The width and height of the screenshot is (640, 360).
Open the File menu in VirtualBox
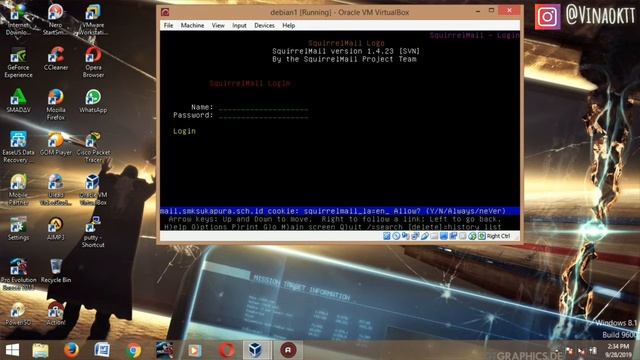pos(168,25)
